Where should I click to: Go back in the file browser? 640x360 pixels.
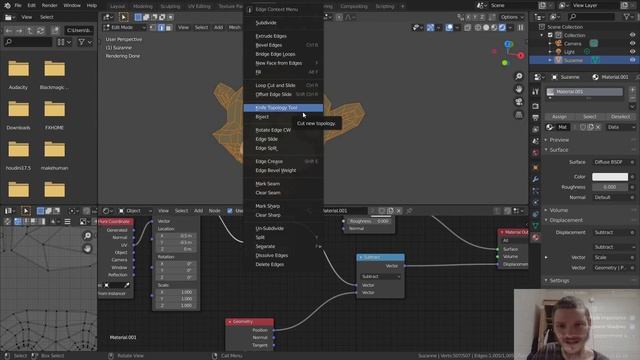pos(9,31)
